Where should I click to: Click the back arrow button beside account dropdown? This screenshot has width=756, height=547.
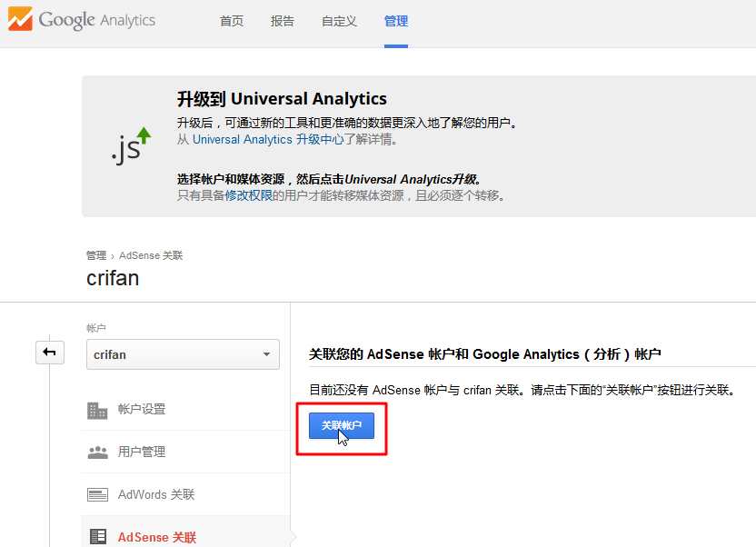tap(50, 353)
